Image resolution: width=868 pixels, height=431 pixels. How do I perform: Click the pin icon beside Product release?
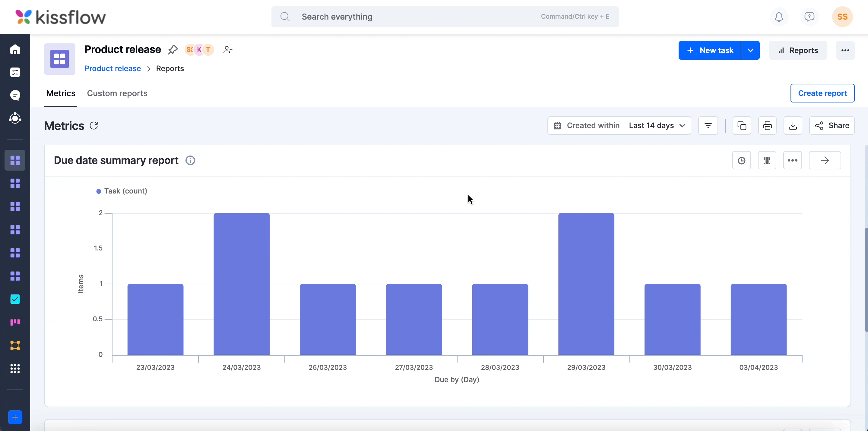click(x=173, y=50)
